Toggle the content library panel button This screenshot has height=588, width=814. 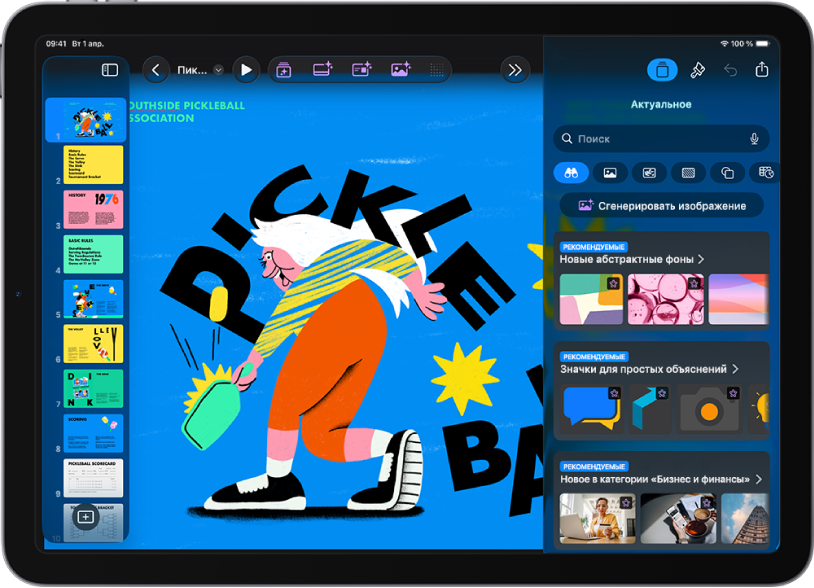662,70
